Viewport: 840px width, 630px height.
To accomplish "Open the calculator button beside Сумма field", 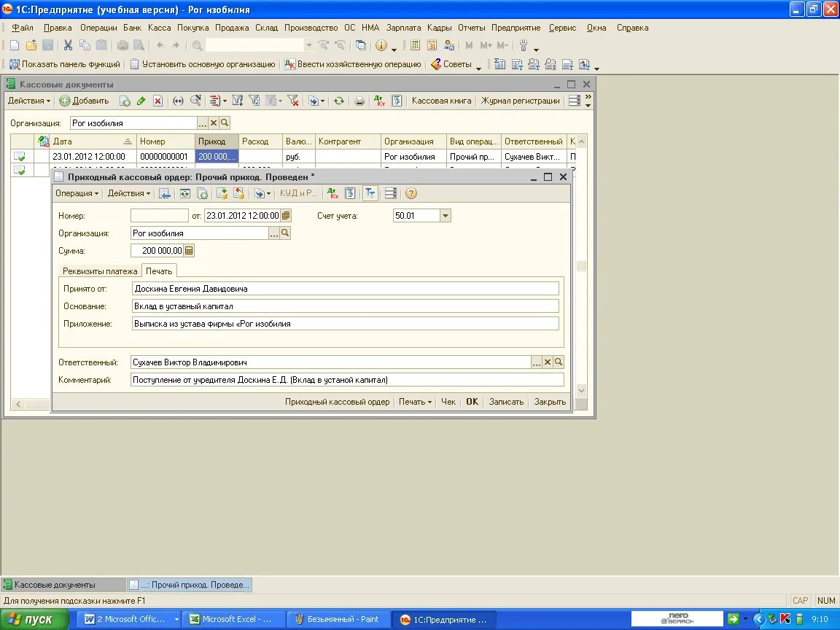I will click(189, 251).
